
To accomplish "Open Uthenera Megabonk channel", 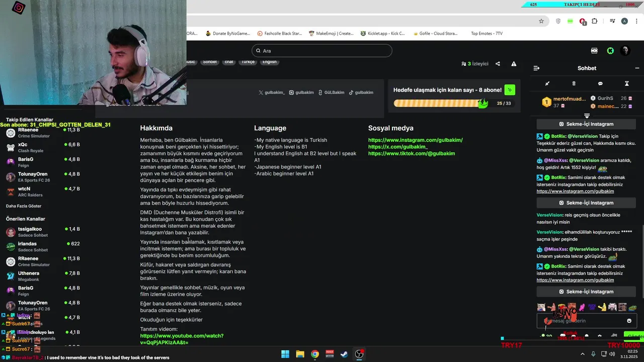I will 43,276.
